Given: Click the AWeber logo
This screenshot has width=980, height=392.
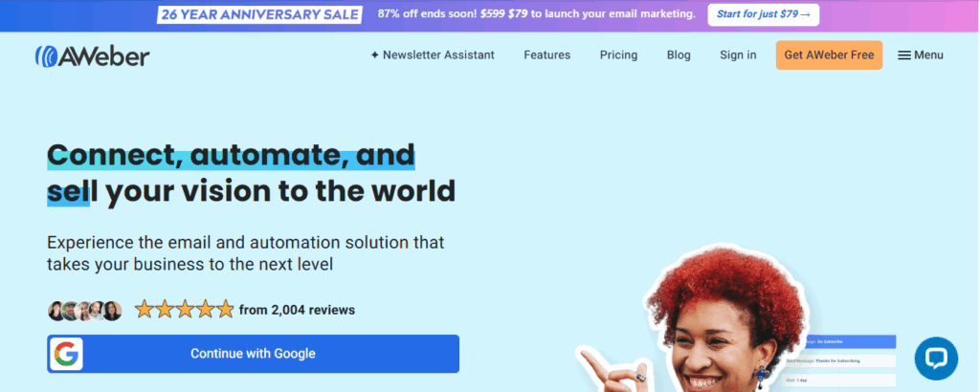Looking at the screenshot, I should [93, 55].
